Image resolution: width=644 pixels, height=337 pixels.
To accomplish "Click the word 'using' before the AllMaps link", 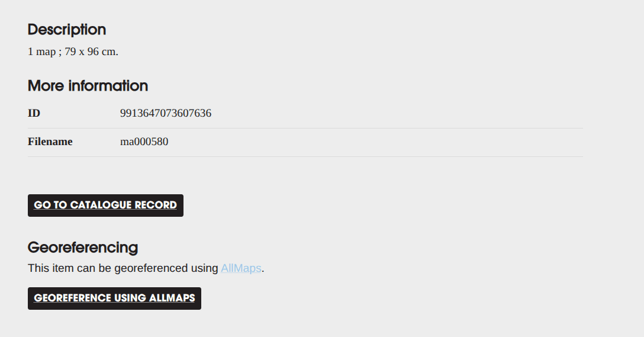I will 205,268.
